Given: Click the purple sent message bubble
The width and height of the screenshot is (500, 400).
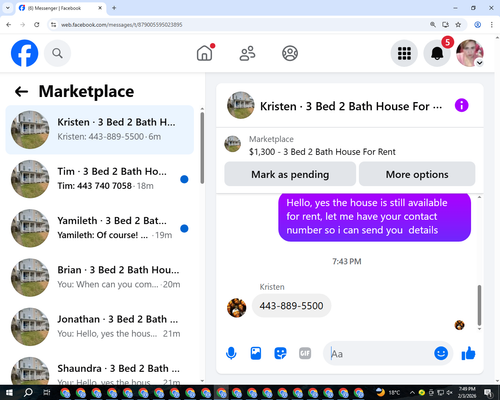Looking at the screenshot, I should pos(374,217).
